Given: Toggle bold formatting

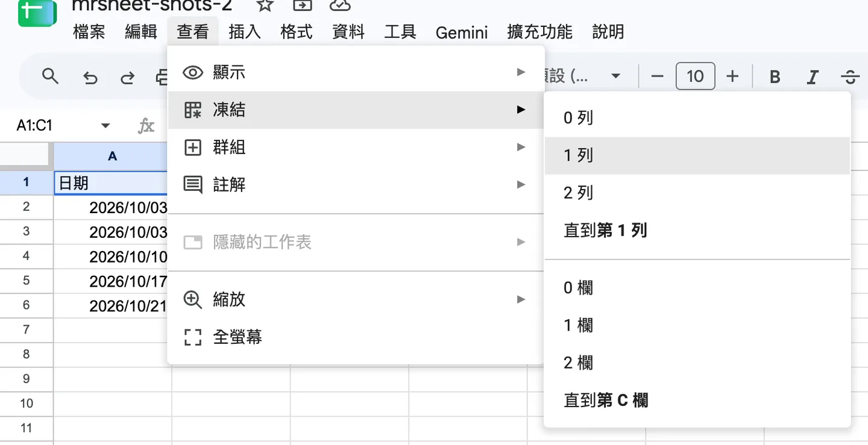Looking at the screenshot, I should tap(775, 76).
